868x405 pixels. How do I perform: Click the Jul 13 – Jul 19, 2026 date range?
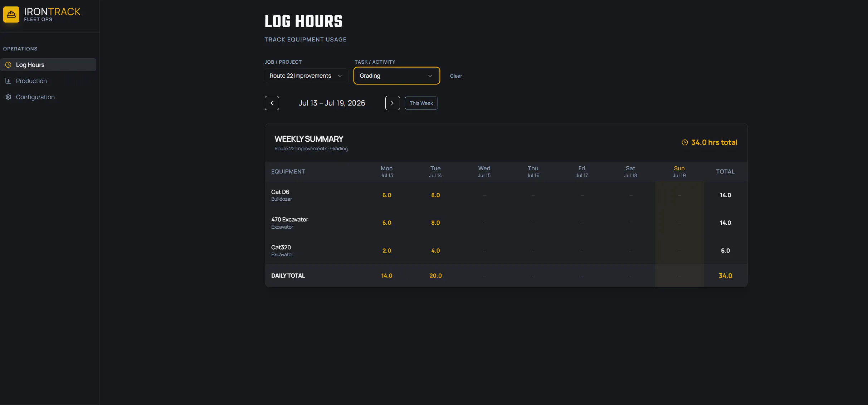(332, 103)
